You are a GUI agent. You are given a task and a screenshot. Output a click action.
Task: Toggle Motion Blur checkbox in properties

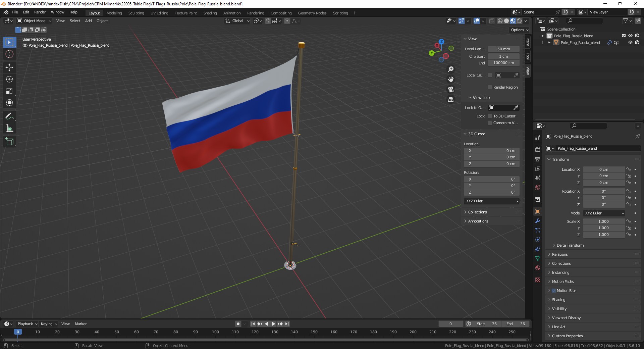coord(554,291)
